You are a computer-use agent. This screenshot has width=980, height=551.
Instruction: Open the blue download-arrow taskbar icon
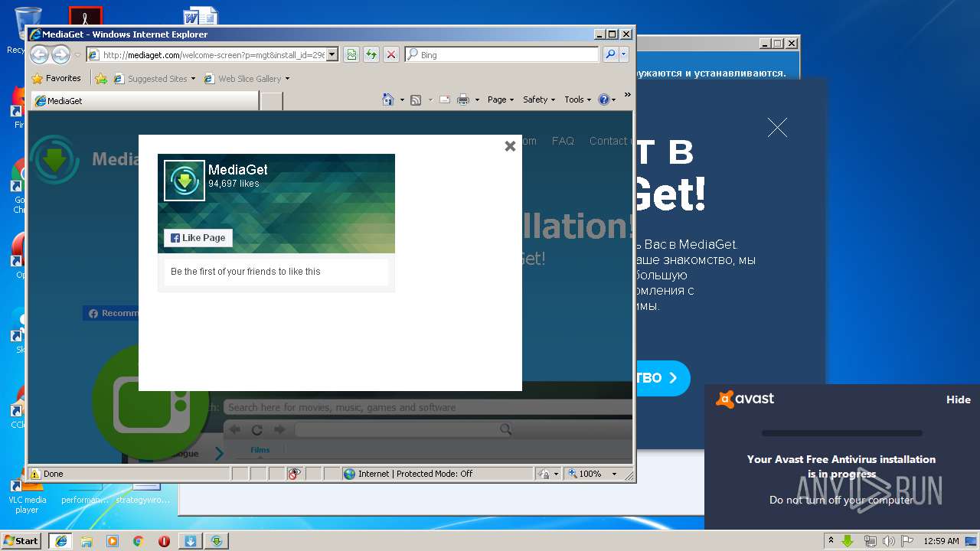[x=191, y=541]
